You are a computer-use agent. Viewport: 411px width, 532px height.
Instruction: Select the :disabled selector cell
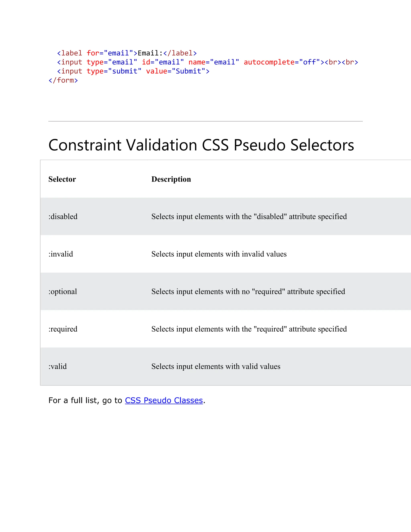(x=63, y=217)
